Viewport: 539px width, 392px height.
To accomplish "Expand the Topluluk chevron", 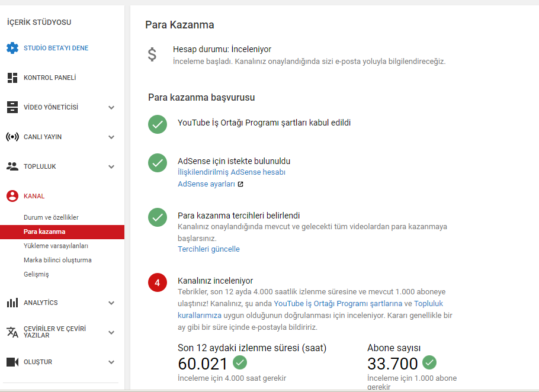I will (111, 166).
